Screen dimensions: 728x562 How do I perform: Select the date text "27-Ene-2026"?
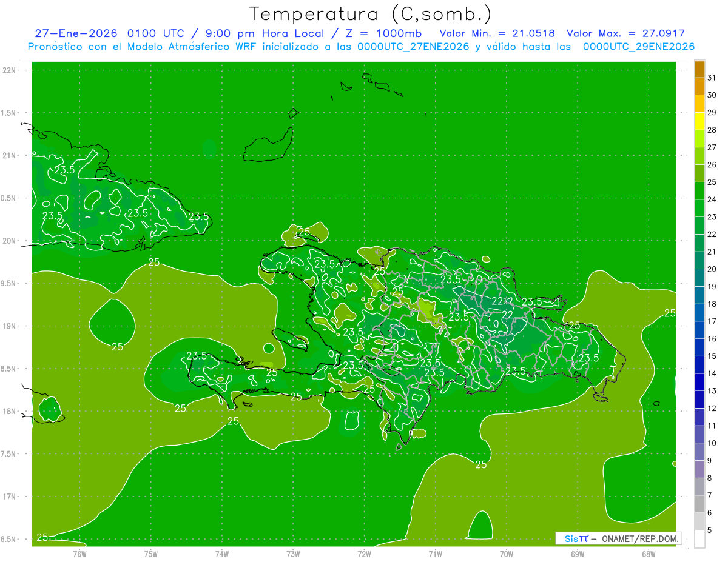pos(76,33)
